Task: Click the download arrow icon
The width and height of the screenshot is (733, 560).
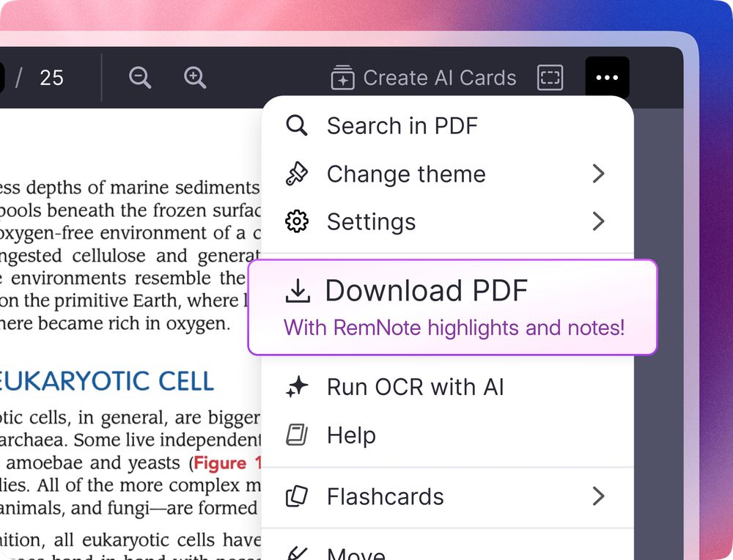Action: [298, 291]
